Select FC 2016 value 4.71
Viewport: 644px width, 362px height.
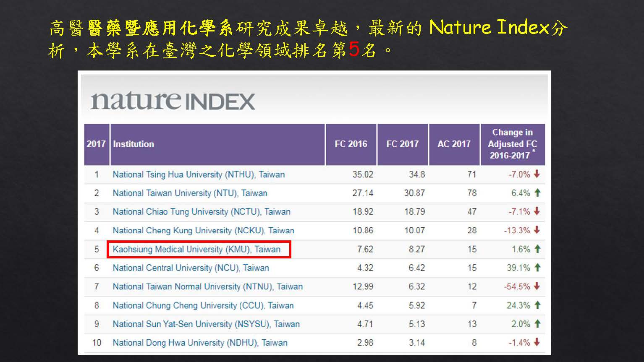tap(365, 324)
